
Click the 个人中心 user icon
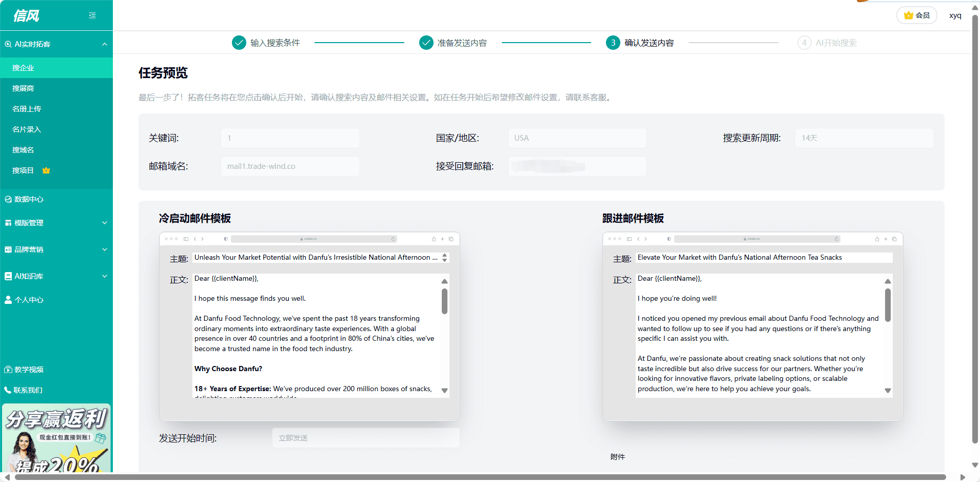[8, 300]
